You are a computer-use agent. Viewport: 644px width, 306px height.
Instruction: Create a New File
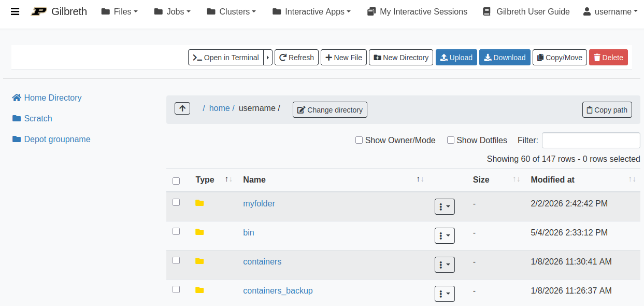coord(344,58)
